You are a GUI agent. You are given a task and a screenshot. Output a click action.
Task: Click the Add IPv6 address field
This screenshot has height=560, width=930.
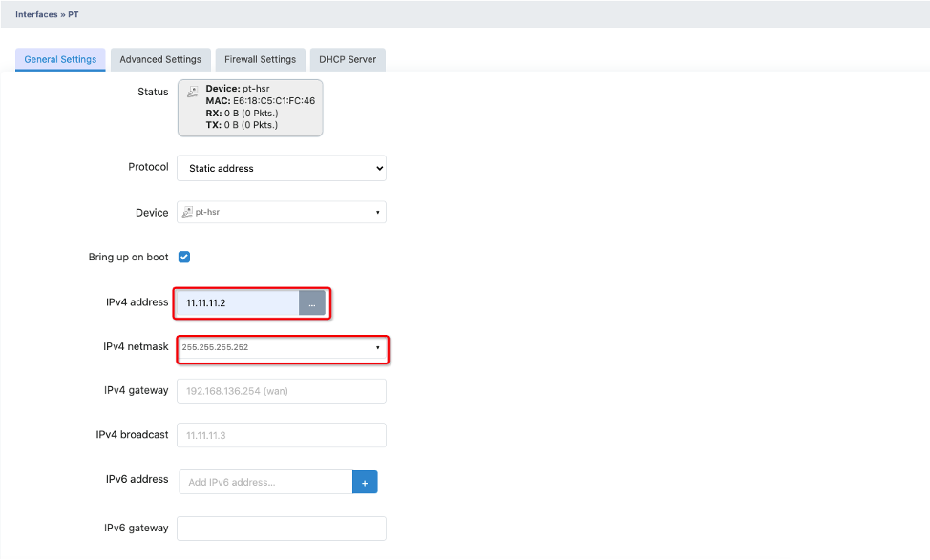coord(265,482)
